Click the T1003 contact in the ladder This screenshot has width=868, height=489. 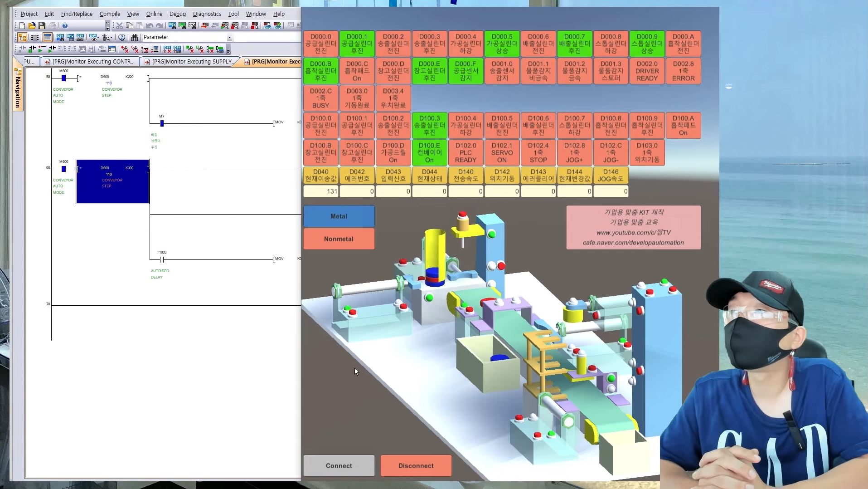[162, 259]
